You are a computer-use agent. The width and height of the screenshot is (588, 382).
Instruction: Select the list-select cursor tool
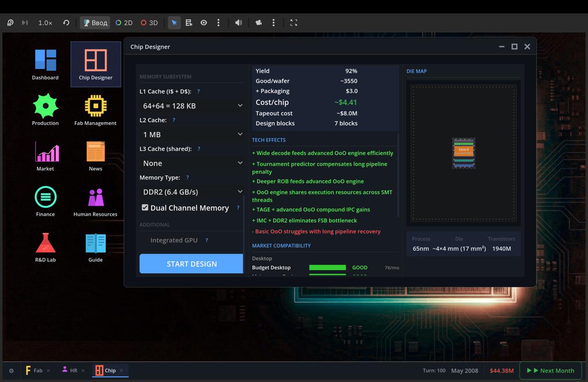click(189, 22)
